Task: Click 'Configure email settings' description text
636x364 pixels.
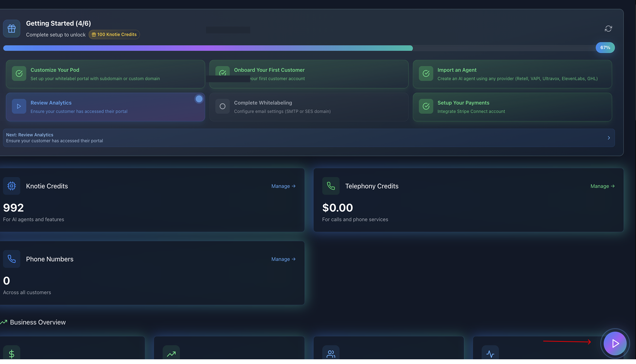Action: (282, 112)
